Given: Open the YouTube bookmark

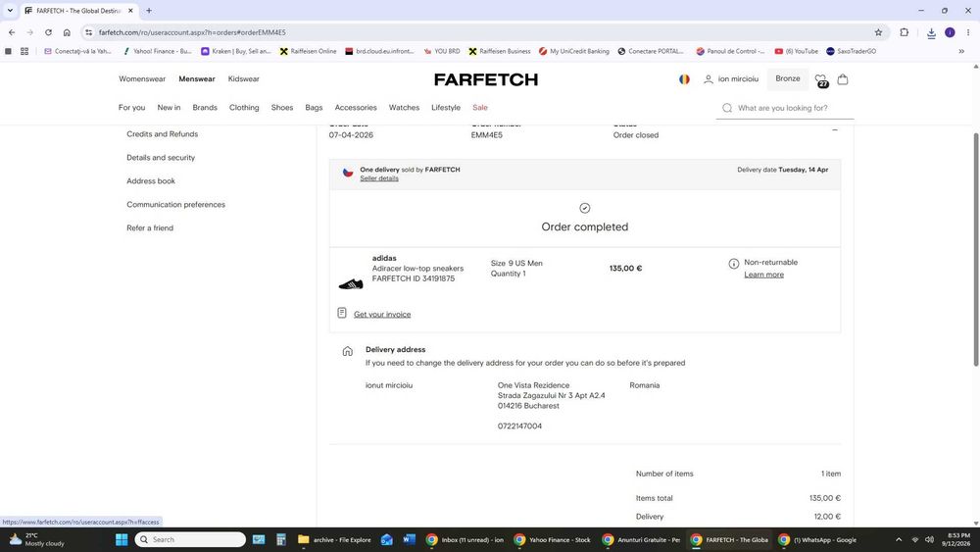Looking at the screenshot, I should point(796,51).
